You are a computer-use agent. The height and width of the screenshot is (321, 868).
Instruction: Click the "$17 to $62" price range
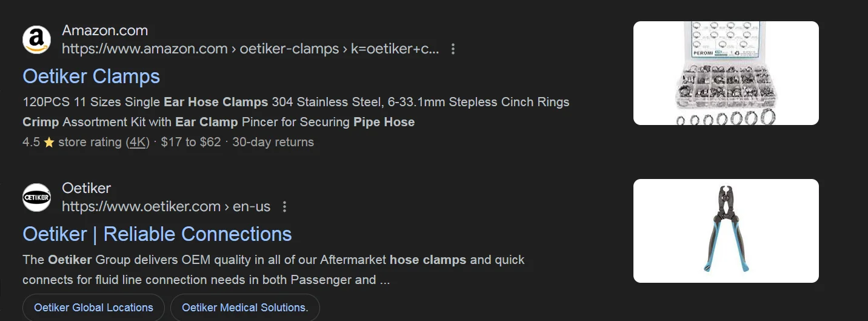click(x=192, y=143)
